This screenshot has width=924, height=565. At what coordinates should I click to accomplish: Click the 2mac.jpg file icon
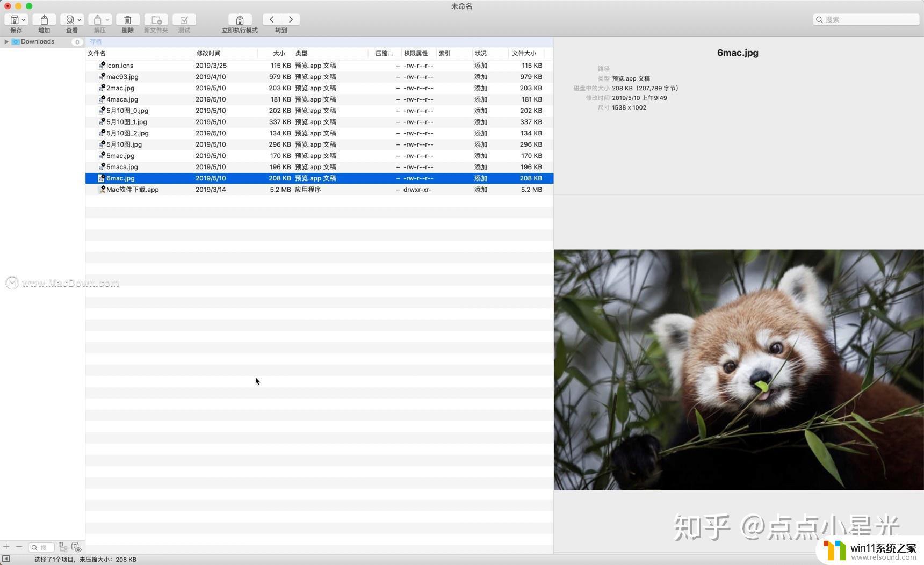click(102, 88)
